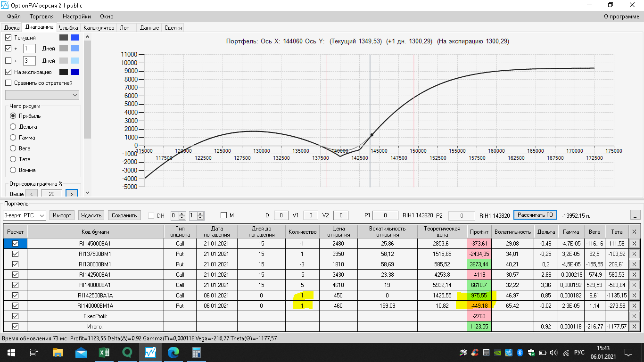Collapse portfolio panel with underscore button
Image resolution: width=644 pixels, height=362 pixels.
point(635,215)
